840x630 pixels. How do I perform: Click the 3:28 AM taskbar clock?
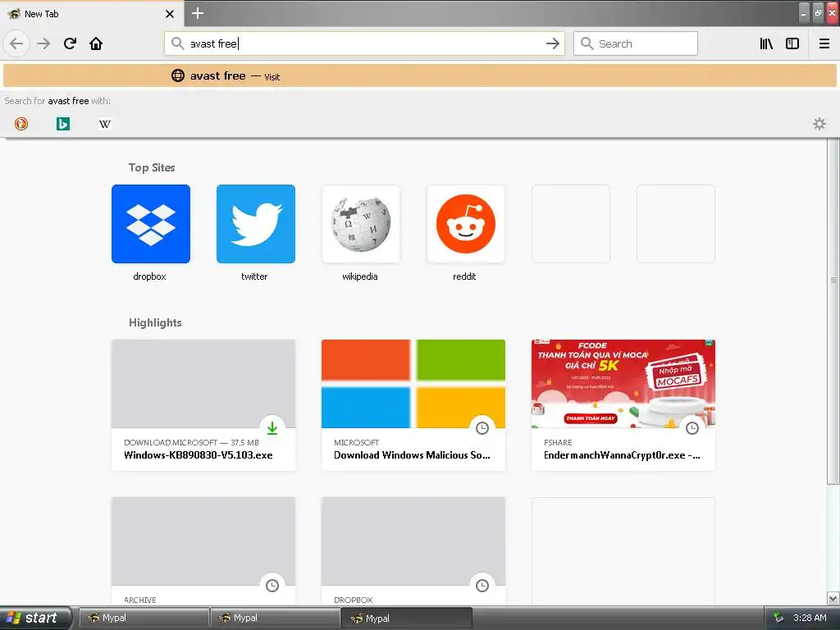coord(810,618)
